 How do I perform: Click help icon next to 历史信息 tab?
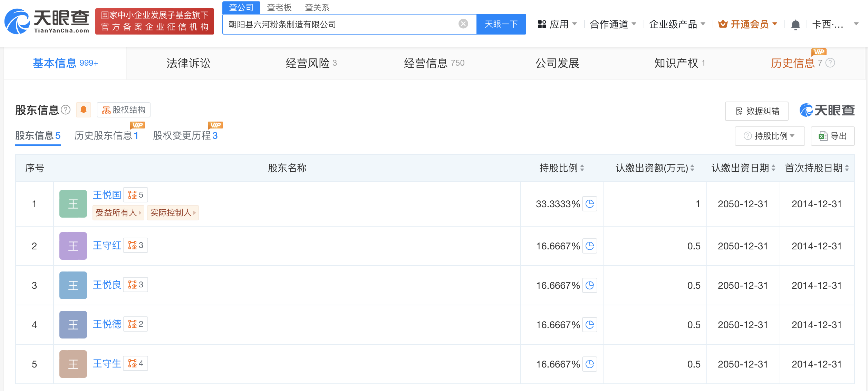[x=830, y=63]
